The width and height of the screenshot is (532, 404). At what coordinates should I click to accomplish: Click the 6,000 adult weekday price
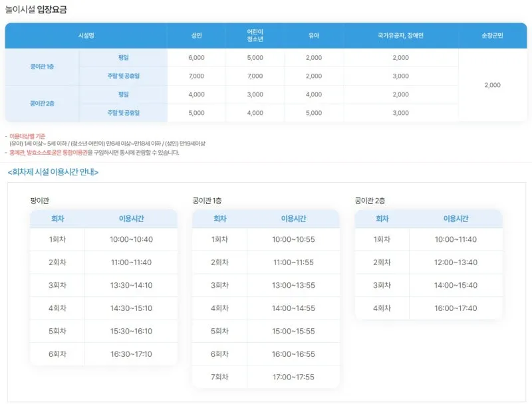(x=196, y=58)
